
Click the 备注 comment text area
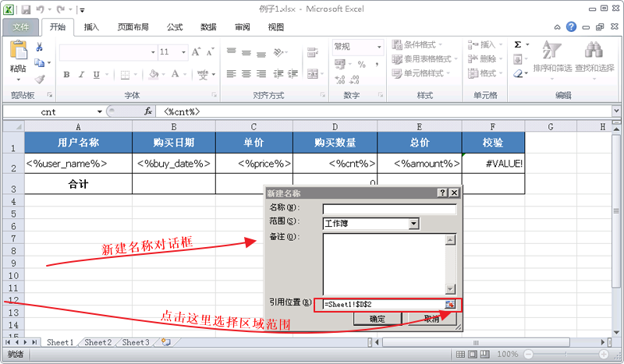tap(385, 264)
